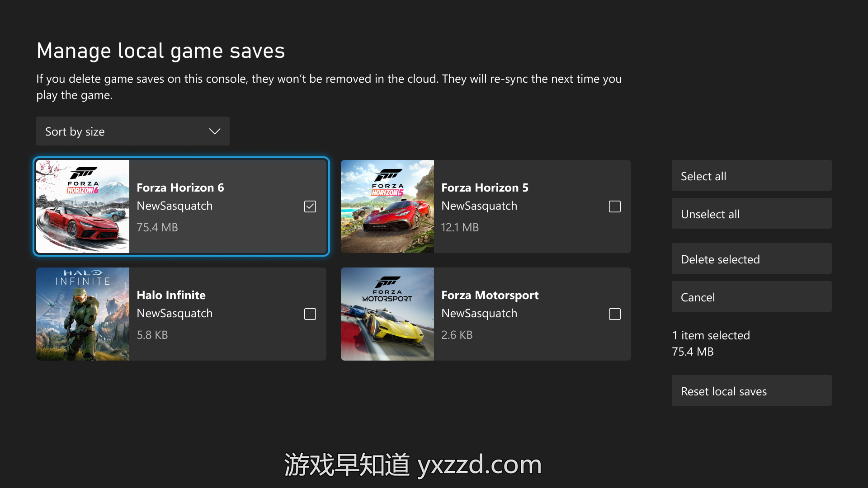
Task: Check the Forza Horizon 5 save checkbox
Action: click(615, 206)
